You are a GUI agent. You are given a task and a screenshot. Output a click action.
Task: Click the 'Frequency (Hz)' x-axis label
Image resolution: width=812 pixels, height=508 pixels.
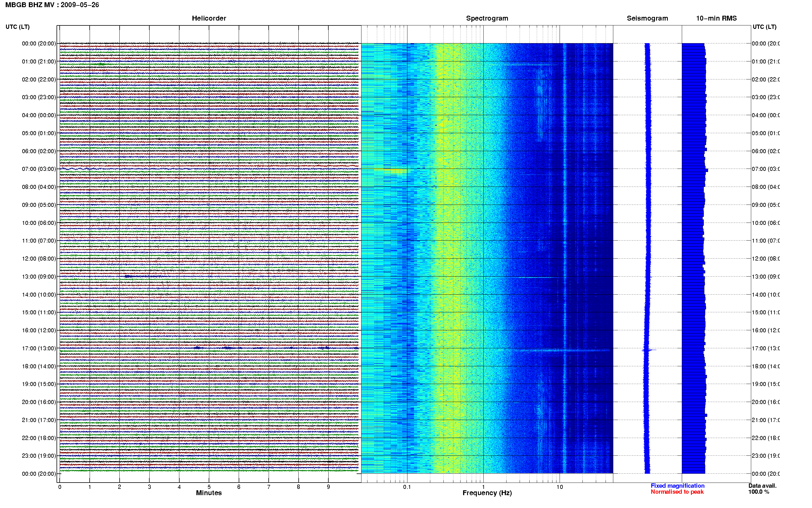click(487, 493)
